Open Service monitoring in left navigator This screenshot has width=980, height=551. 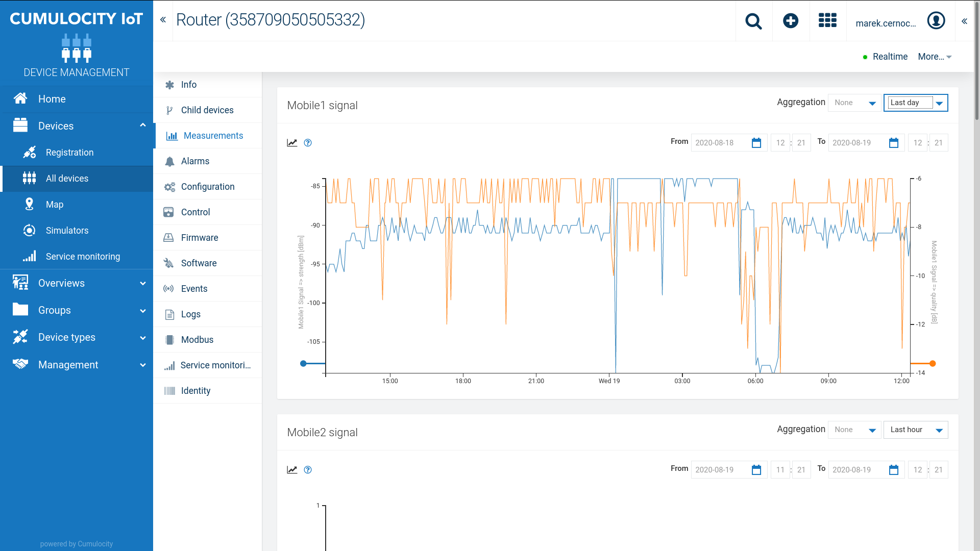click(77, 256)
